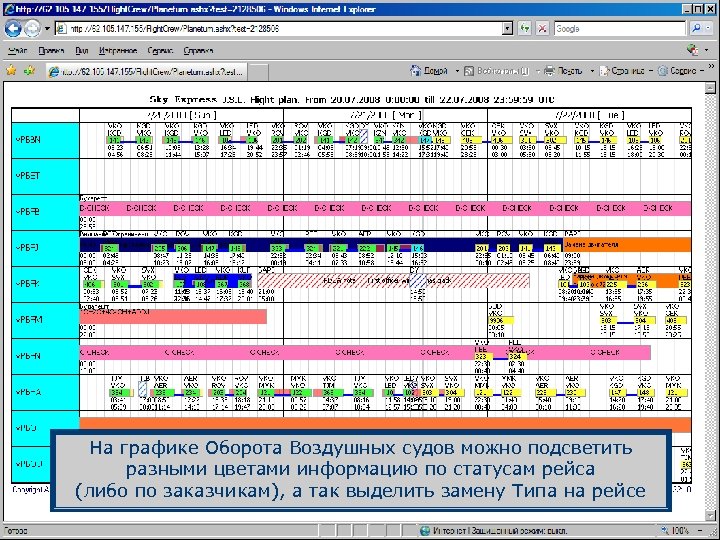720x540 pixels.
Task: Select the Planetum.ashx browser tab
Action: [x=146, y=72]
